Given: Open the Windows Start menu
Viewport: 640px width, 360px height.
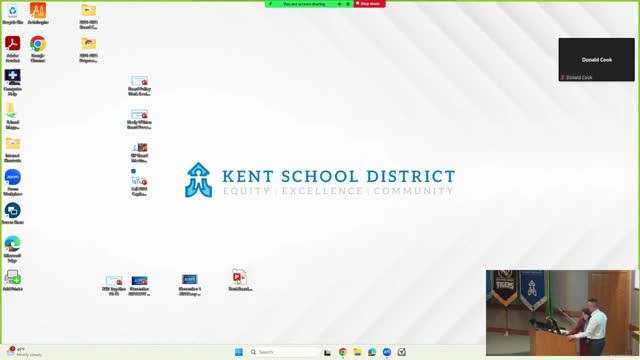Looking at the screenshot, I should tap(239, 352).
